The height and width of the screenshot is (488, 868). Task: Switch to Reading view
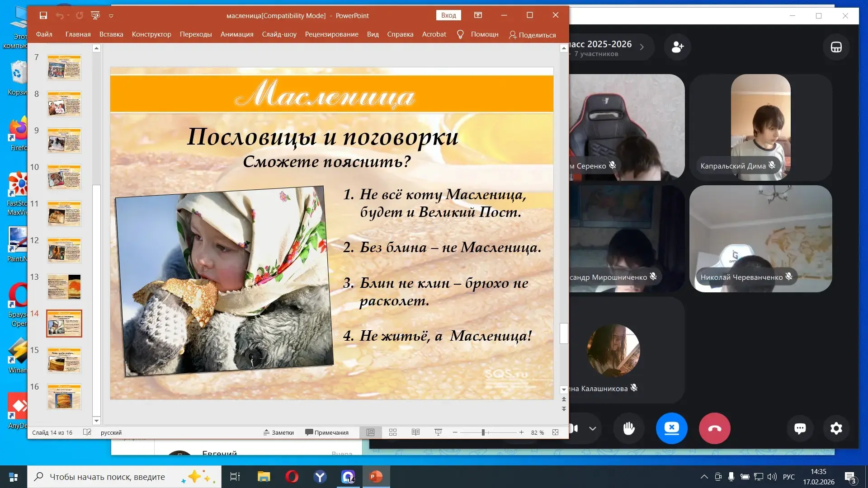pyautogui.click(x=415, y=432)
